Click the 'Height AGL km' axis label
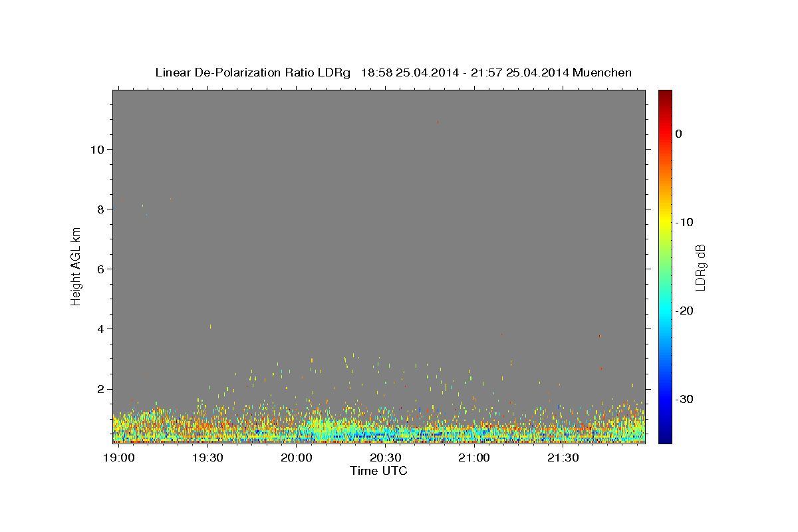This screenshot has height=532, width=798. [76, 266]
